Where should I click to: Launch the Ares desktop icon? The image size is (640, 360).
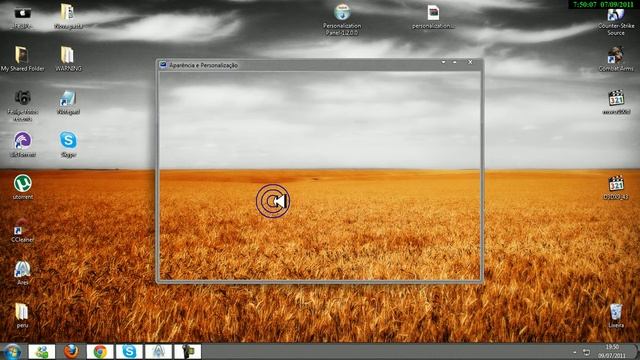click(x=22, y=269)
